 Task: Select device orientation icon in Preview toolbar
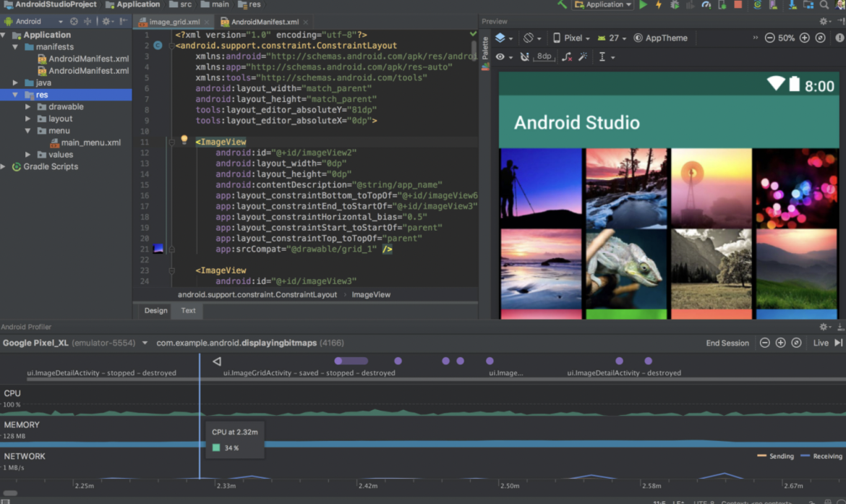point(528,37)
